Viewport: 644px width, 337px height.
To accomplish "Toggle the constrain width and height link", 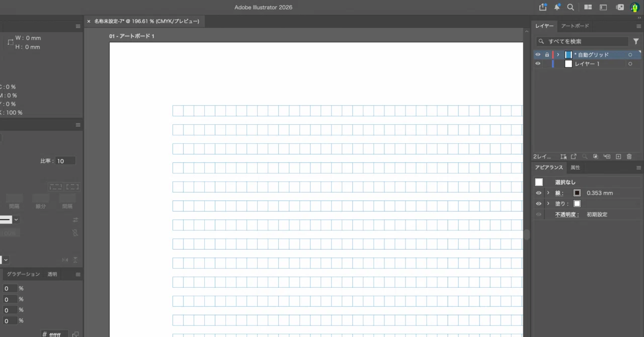I will point(10,43).
